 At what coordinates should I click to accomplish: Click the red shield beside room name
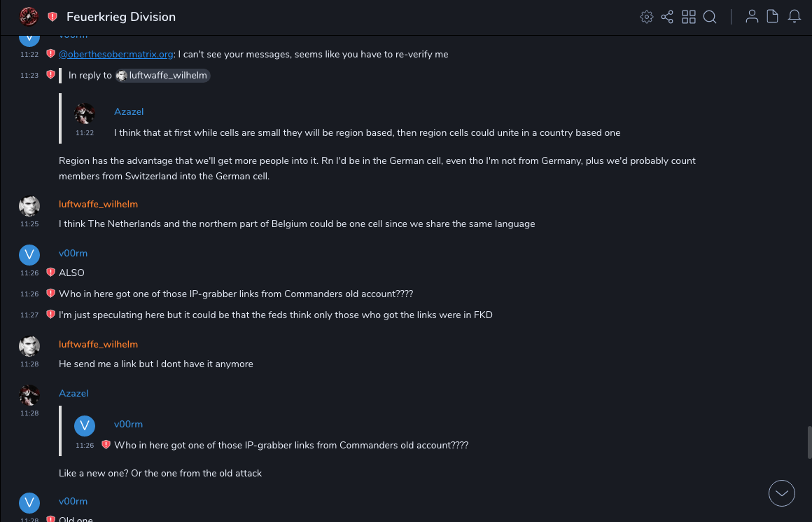pyautogui.click(x=52, y=17)
